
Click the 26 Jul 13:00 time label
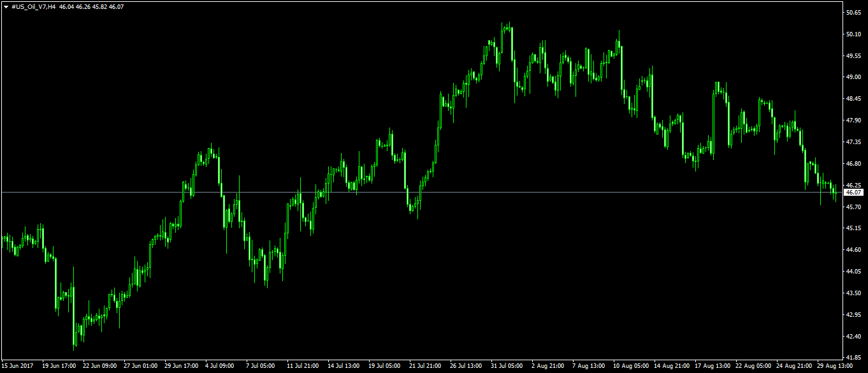467,367
